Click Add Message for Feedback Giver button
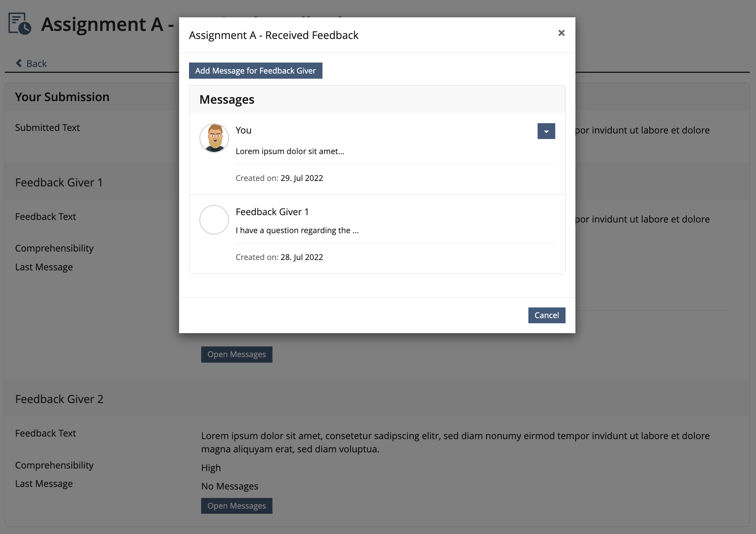The height and width of the screenshot is (534, 756). (x=256, y=71)
